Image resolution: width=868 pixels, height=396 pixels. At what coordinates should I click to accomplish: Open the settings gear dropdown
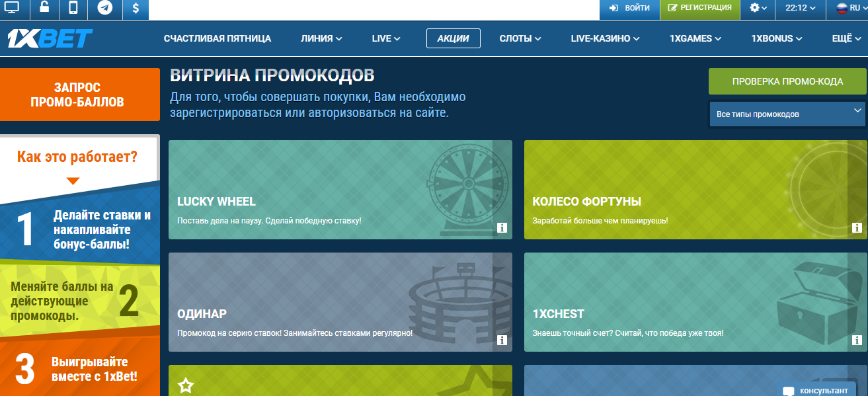pyautogui.click(x=758, y=8)
